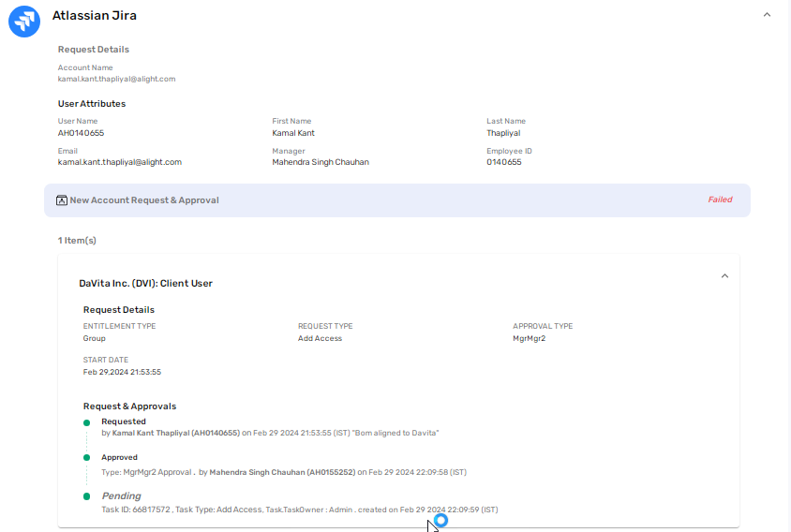This screenshot has height=532, width=791.
Task: Select User Name value AH0140655
Action: [81, 133]
